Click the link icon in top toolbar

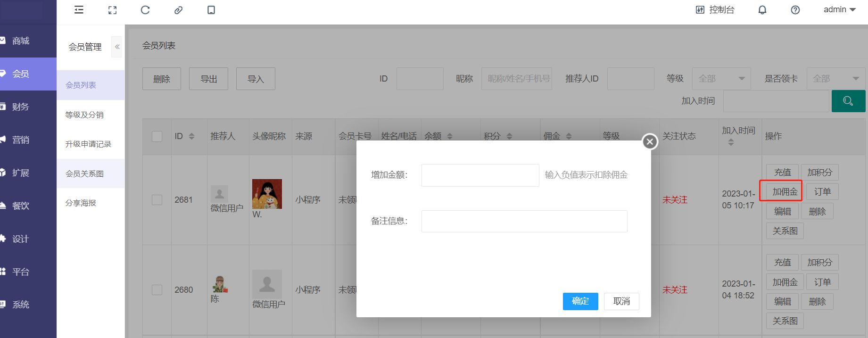178,10
